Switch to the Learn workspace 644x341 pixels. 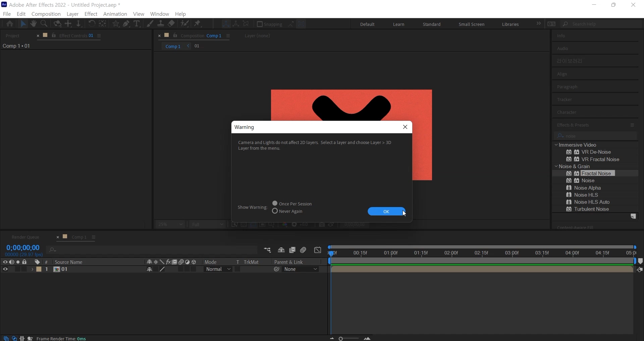[x=398, y=24]
